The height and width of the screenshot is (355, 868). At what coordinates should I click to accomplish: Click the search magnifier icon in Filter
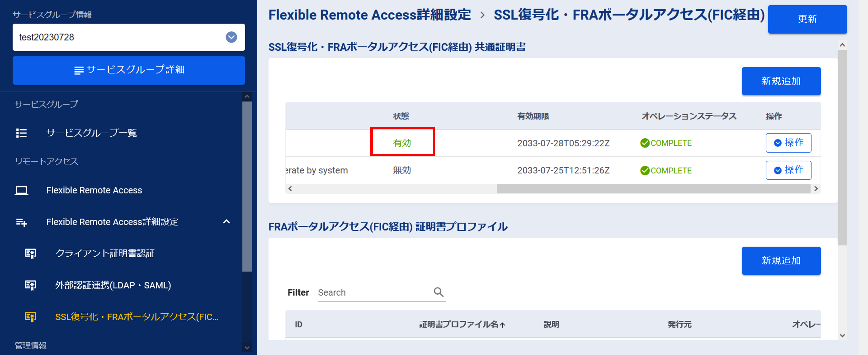438,292
